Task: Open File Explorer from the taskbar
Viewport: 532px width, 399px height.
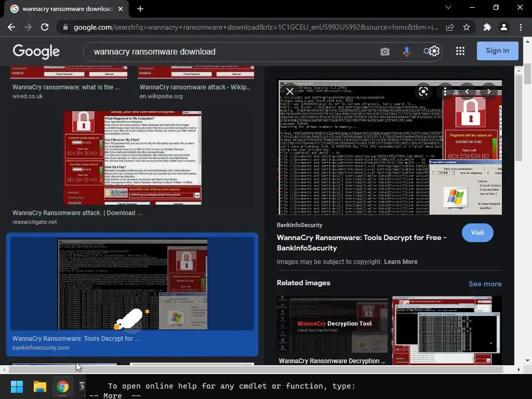Action: tap(39, 387)
